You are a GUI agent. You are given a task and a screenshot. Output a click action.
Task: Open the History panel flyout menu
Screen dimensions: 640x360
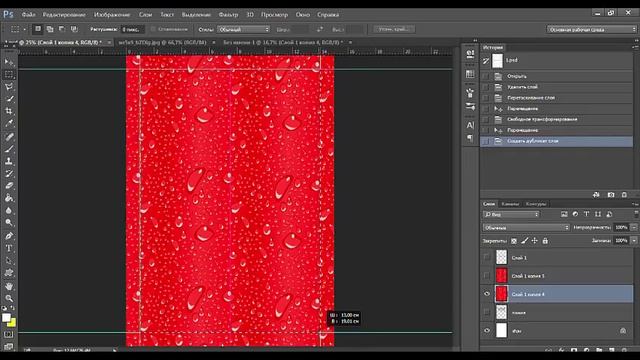(636, 47)
